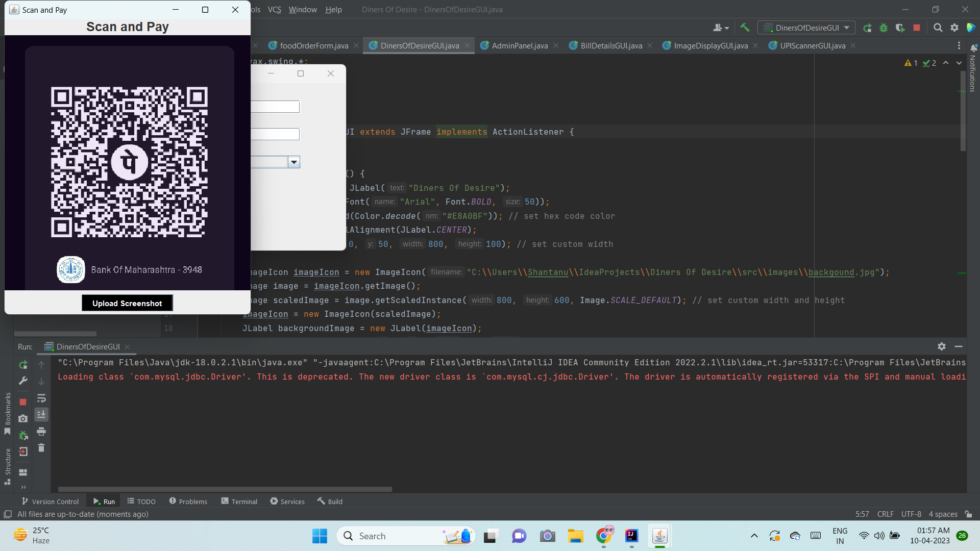Screen dimensions: 980x551
Task: Toggle soft-wrap in Run console
Action: [x=41, y=398]
